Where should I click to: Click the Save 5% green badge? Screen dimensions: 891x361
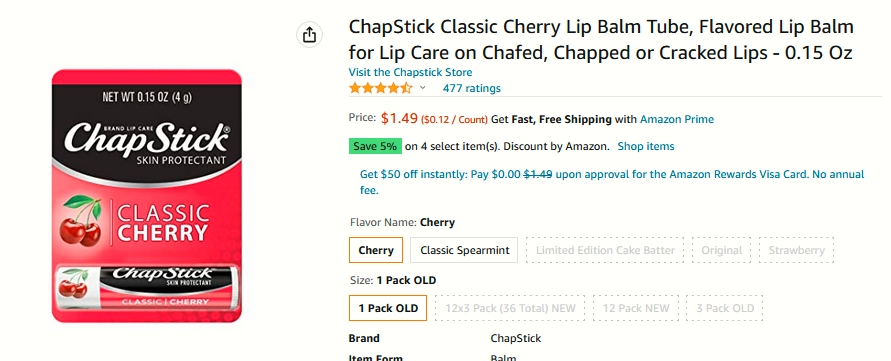tap(375, 146)
